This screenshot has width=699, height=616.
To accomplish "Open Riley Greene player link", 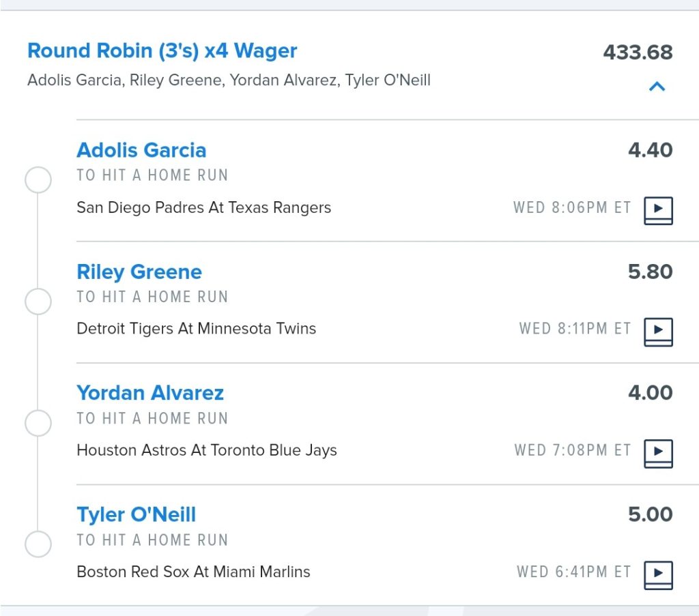I will tap(139, 272).
